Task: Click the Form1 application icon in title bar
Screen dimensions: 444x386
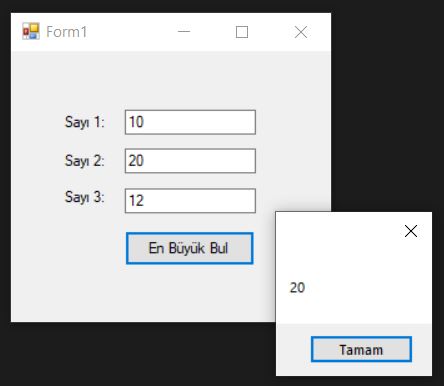Action: click(x=31, y=31)
